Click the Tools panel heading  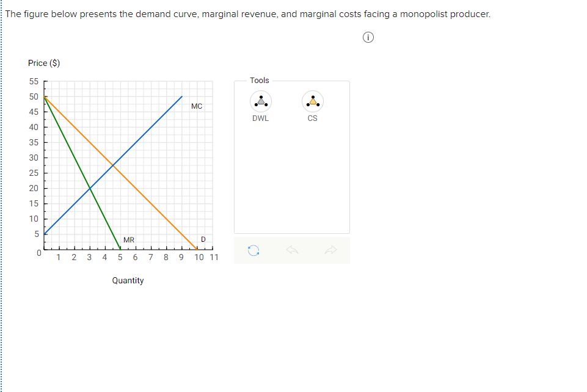pyautogui.click(x=260, y=81)
